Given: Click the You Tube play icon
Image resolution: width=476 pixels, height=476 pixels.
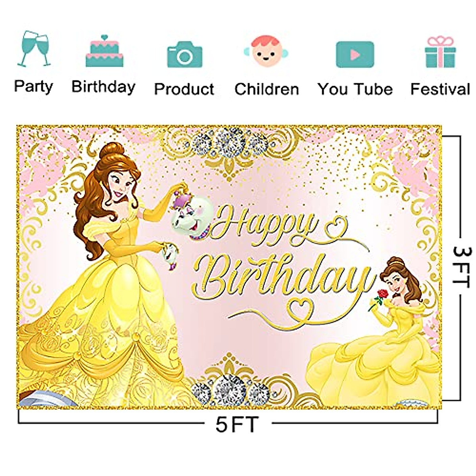Looking at the screenshot, I should 355,54.
